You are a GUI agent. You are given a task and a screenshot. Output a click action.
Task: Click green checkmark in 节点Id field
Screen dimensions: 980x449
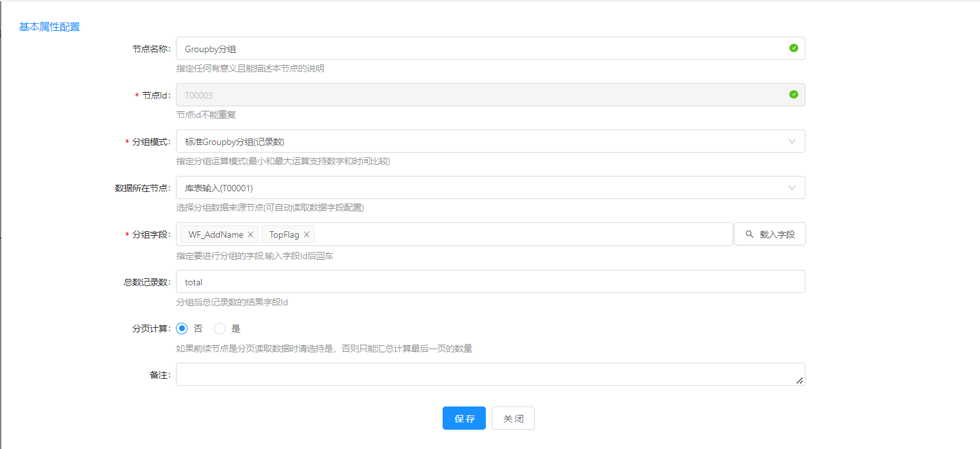[794, 95]
